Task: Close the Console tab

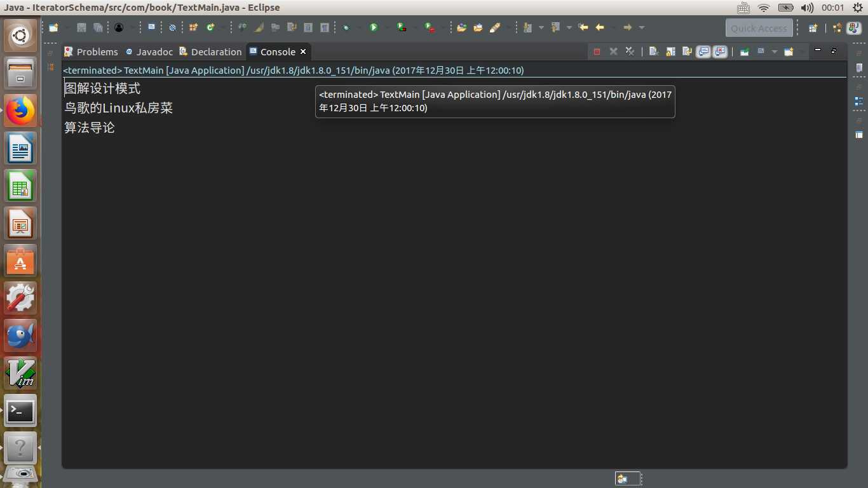Action: (x=303, y=51)
